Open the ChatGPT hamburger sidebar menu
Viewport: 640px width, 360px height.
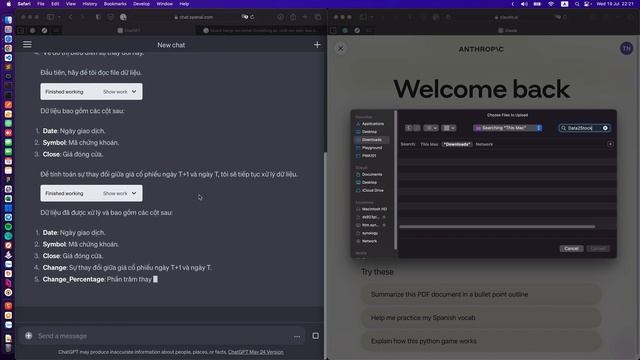pos(27,44)
